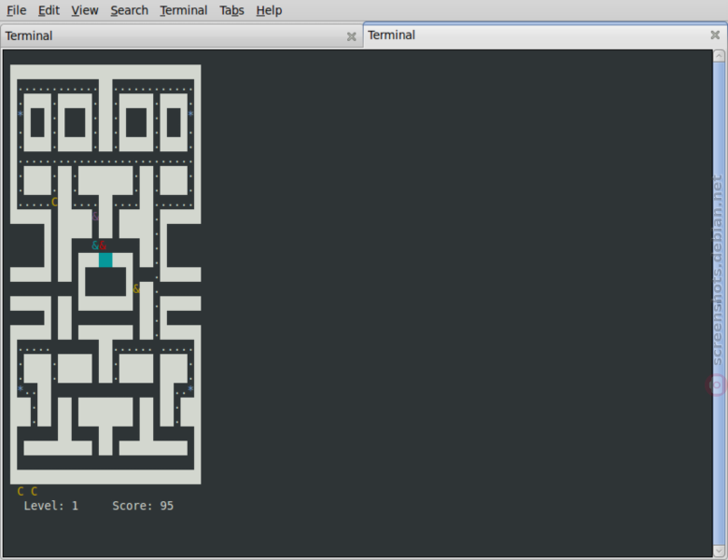Click the scrollbar down arrow

719,552
